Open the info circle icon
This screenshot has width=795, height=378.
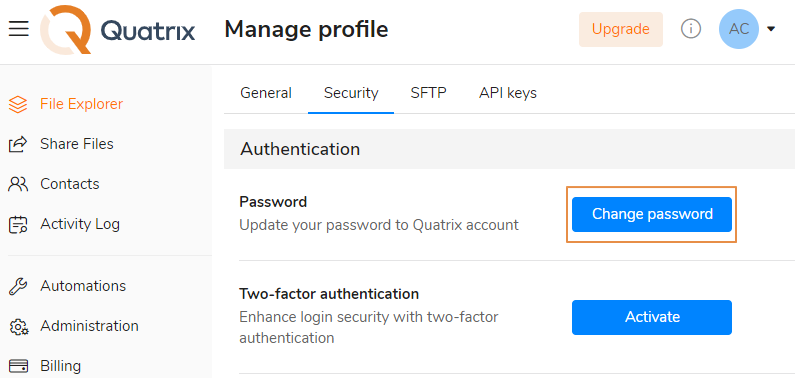691,29
